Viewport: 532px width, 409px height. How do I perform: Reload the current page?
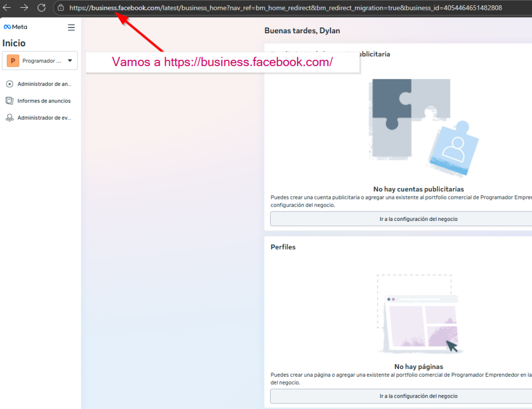click(42, 8)
